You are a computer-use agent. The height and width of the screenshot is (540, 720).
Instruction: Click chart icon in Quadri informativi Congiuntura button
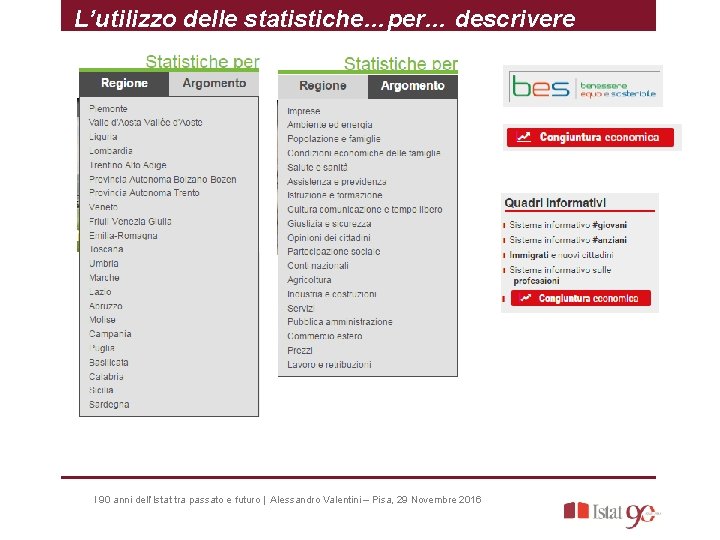point(526,298)
